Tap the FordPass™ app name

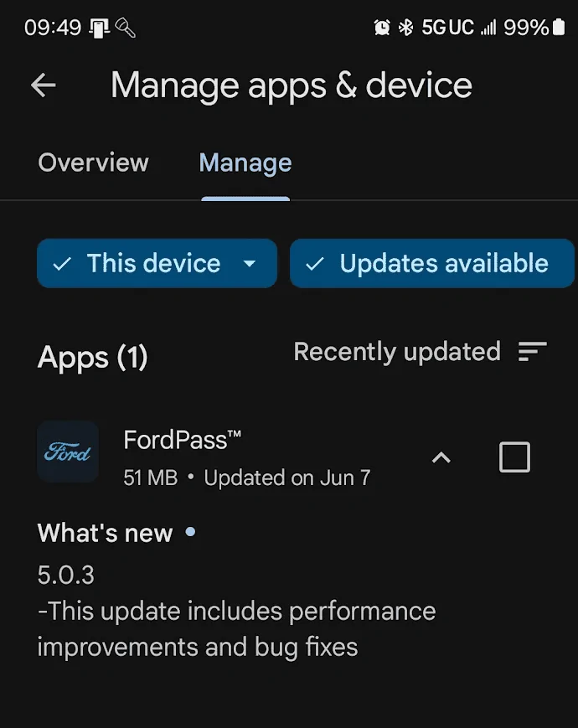tap(183, 439)
